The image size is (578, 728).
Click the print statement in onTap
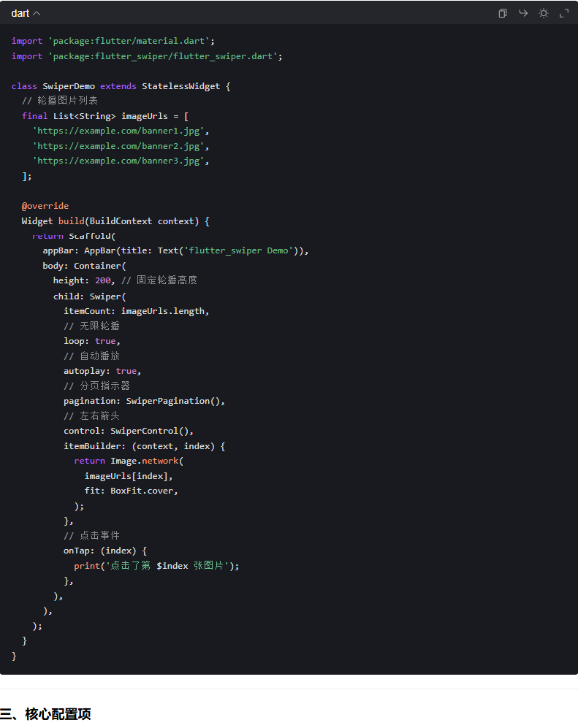(156, 566)
